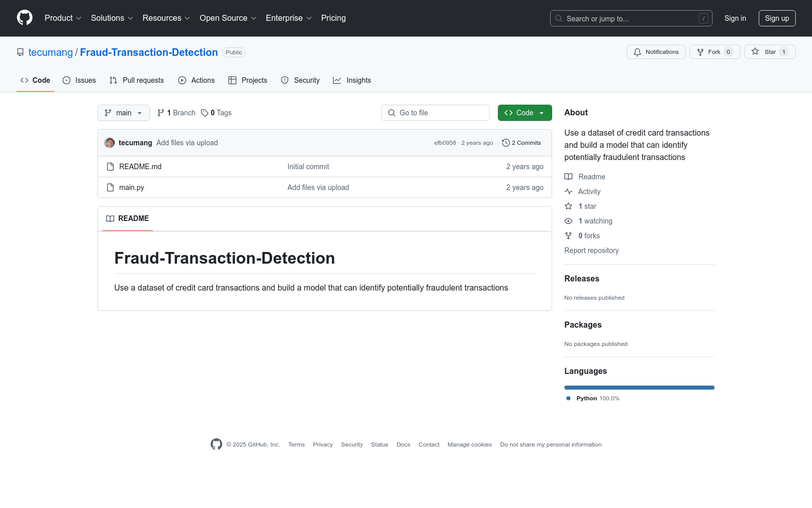Open the Initial commit message link
This screenshot has width=812, height=508.
[308, 167]
